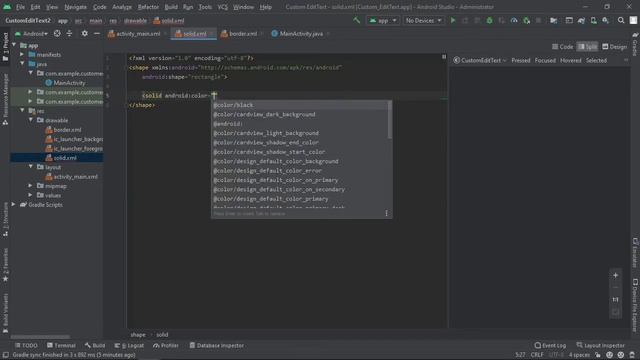Screen dimensions: 640x360
Task: Select the solid.xml editor tab
Action: tap(194, 34)
